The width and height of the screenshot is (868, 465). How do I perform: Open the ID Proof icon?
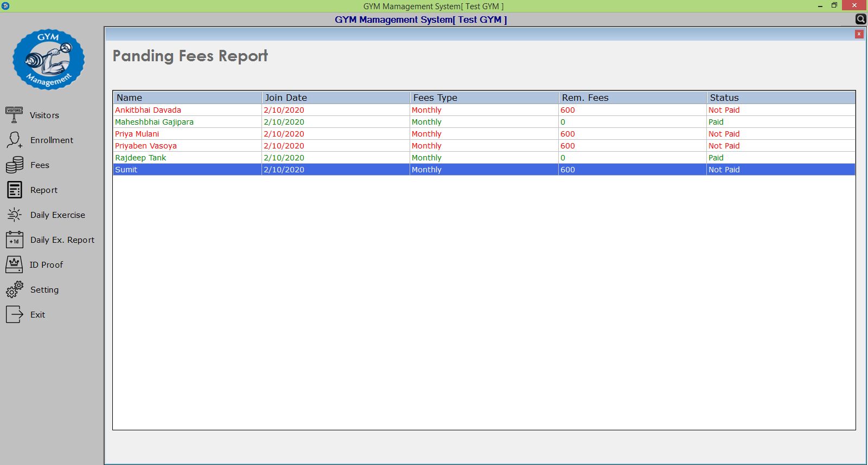pos(14,264)
